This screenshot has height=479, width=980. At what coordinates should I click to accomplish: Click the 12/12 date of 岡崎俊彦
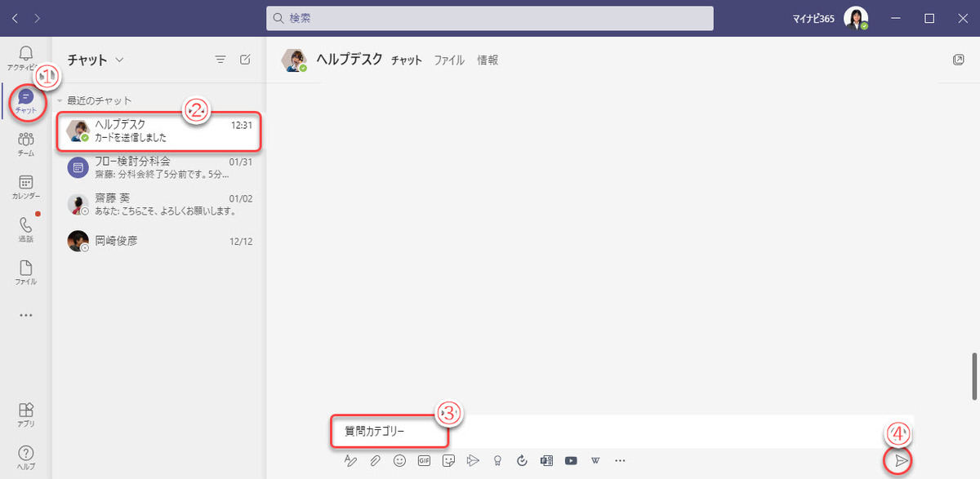[x=240, y=241]
